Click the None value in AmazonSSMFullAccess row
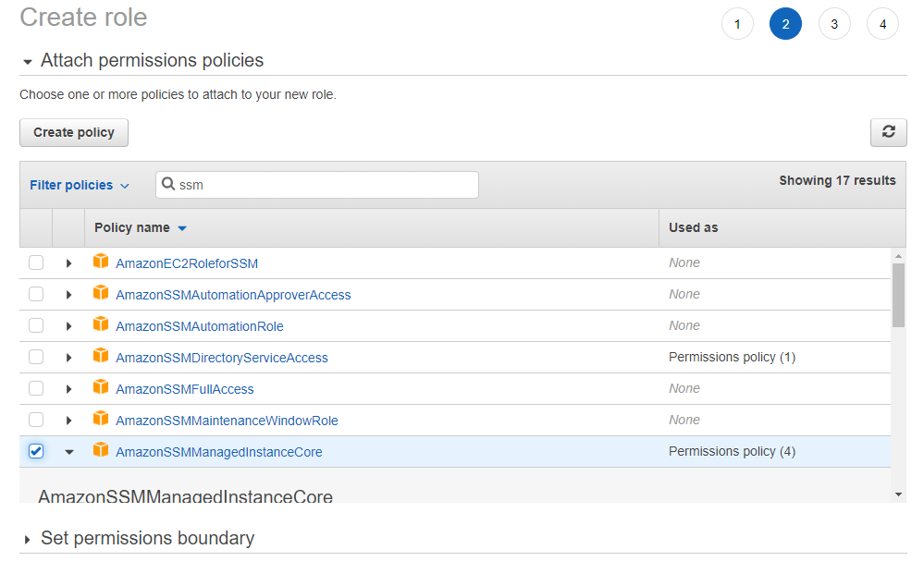Image resolution: width=924 pixels, height=586 pixels. point(684,388)
